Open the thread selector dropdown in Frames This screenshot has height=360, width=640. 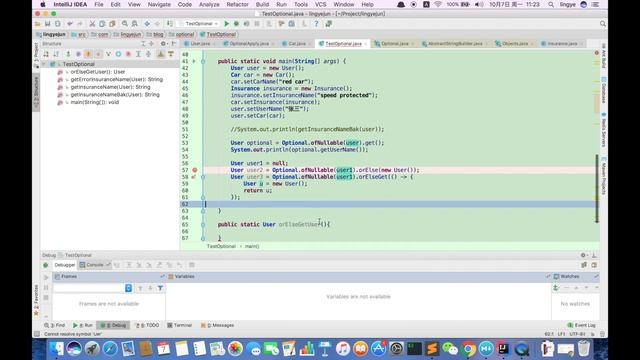pyautogui.click(x=129, y=288)
